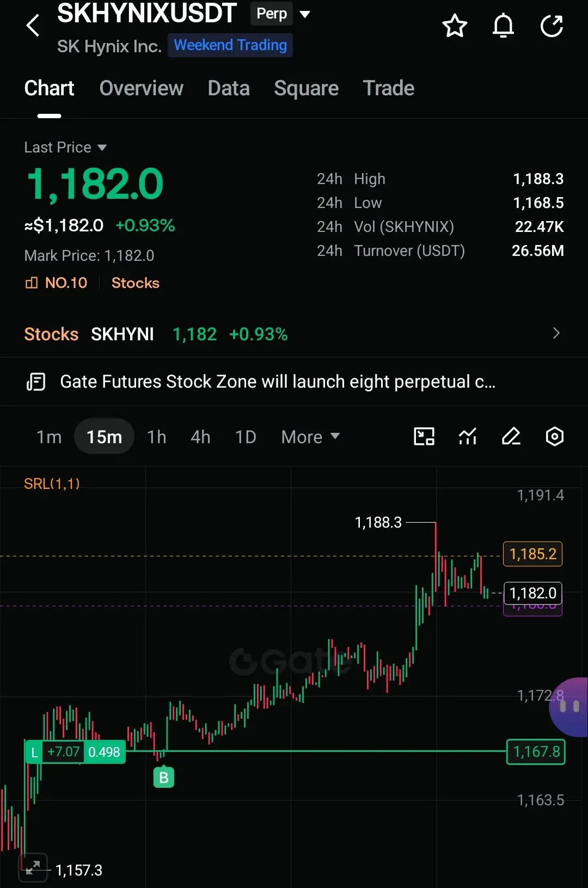
Task: Select the drawing pencil tool
Action: pos(511,437)
